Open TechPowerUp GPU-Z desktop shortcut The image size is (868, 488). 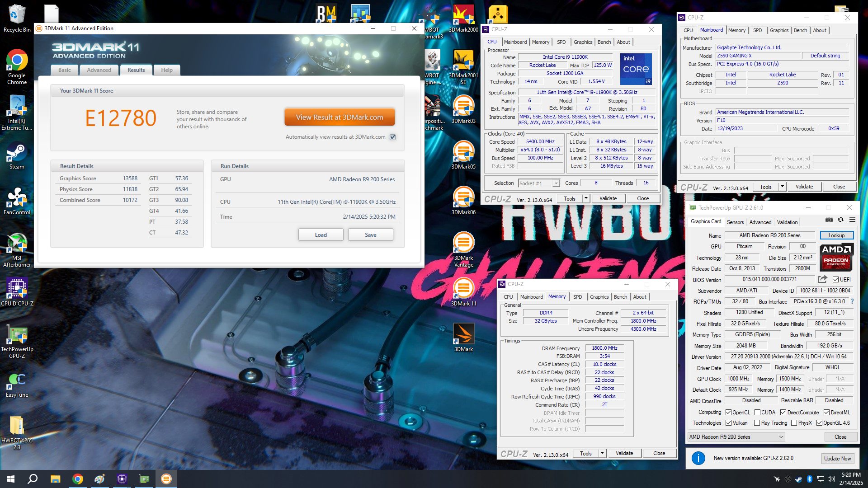point(17,342)
